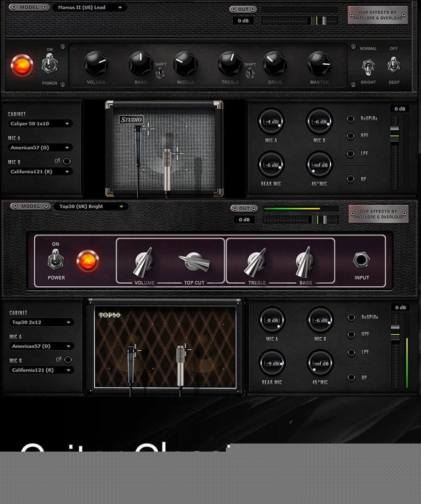Image resolution: width=421 pixels, height=504 pixels.
Task: Click the Caliper cabinet 45° MIC knob
Action: coord(319,165)
